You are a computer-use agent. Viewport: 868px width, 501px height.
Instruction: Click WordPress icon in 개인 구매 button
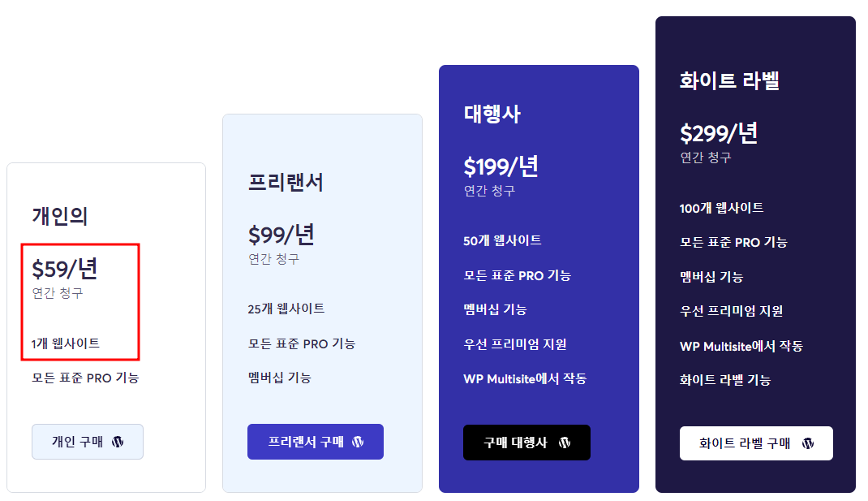[118, 442]
